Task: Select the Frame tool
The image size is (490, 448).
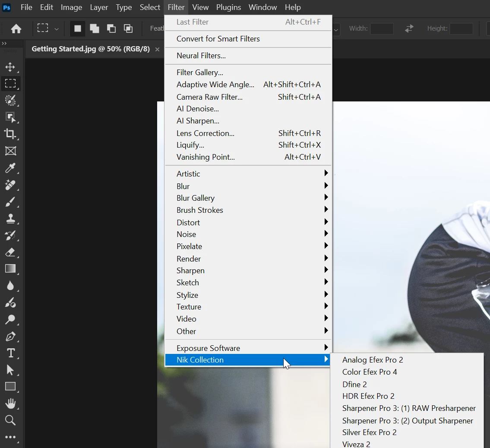Action: click(10, 151)
